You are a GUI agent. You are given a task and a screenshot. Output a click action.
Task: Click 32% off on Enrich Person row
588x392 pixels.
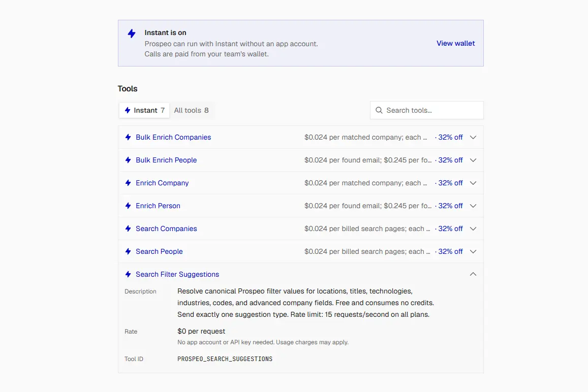click(450, 206)
